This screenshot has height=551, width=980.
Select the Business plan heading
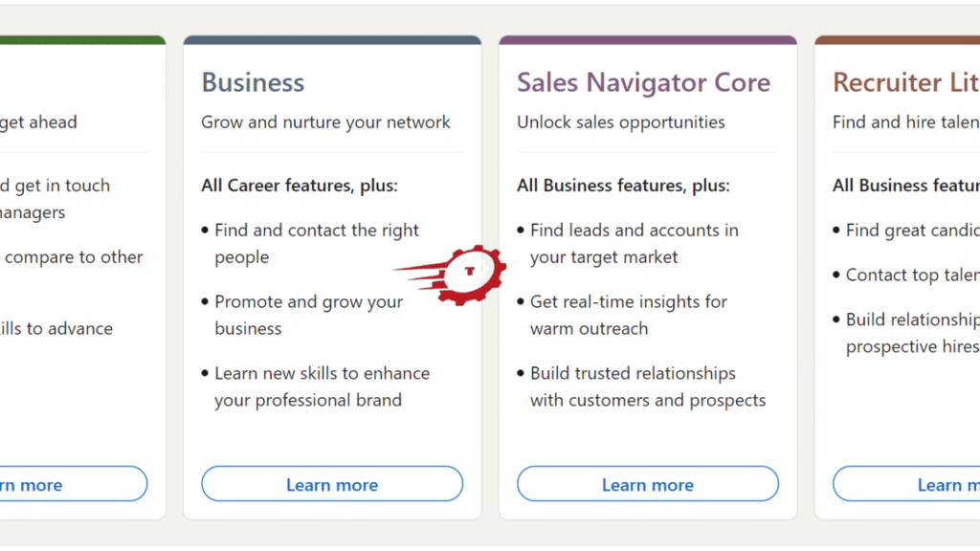pyautogui.click(x=253, y=82)
